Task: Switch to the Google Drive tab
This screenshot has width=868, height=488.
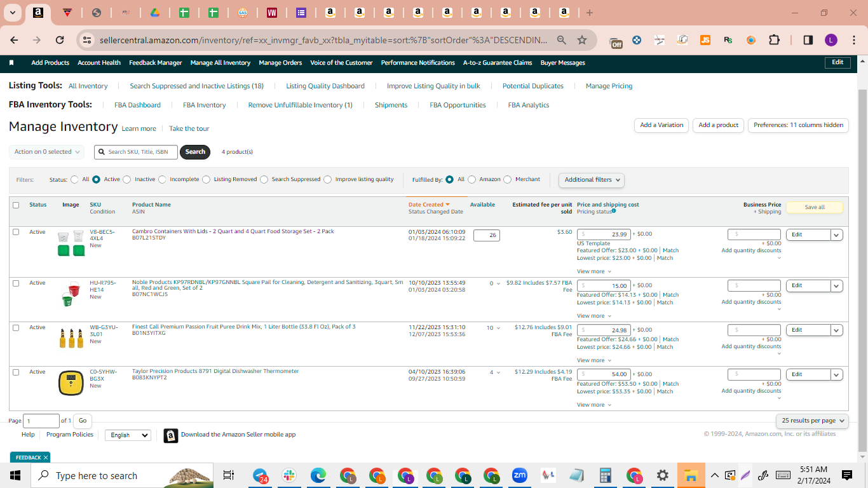Action: (x=154, y=13)
